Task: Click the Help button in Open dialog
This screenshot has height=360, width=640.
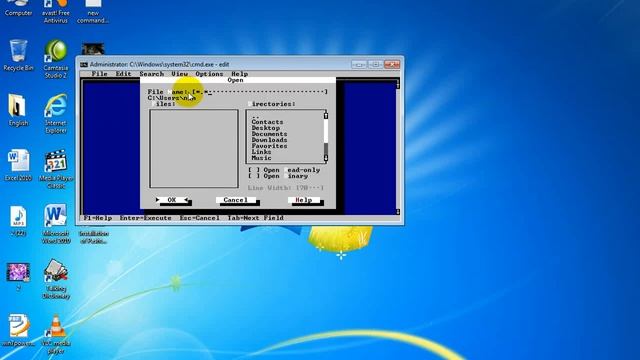Action: point(304,200)
